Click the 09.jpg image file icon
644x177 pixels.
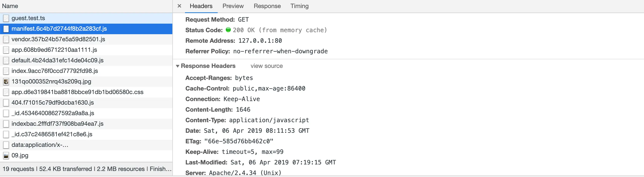(x=6, y=155)
